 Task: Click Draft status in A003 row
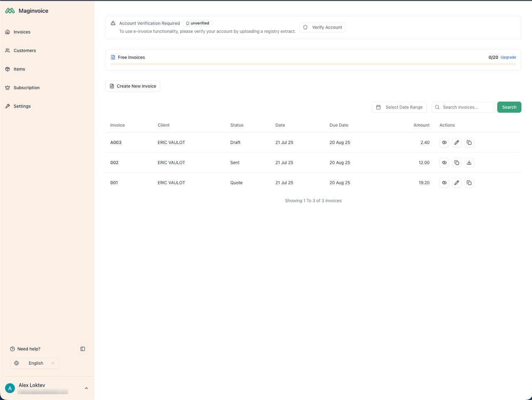click(x=235, y=142)
